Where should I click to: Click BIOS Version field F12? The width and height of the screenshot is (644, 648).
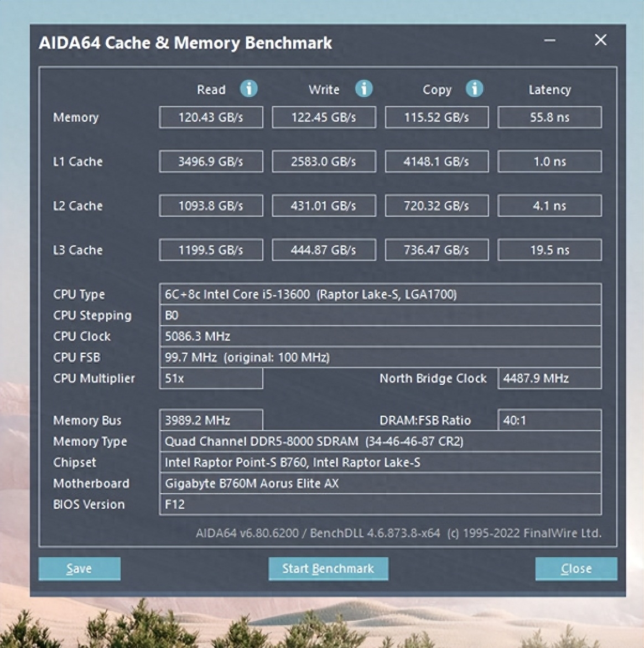[380, 505]
